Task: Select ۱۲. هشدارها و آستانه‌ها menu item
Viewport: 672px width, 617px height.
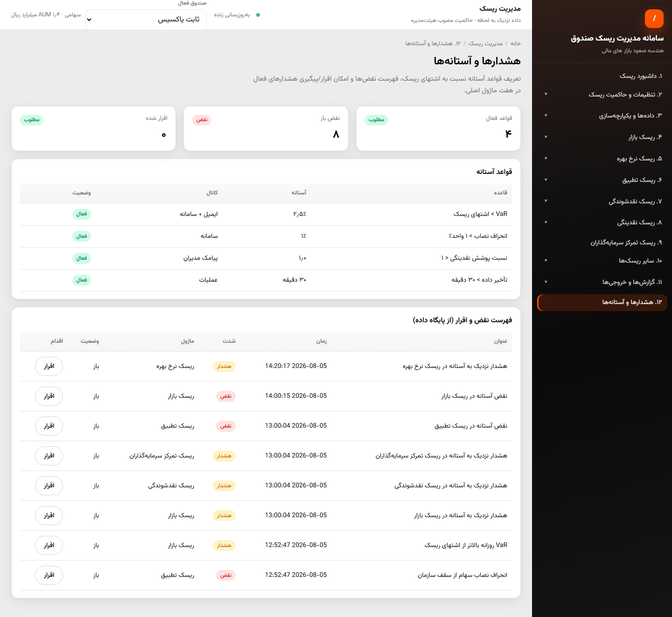Action: [602, 302]
